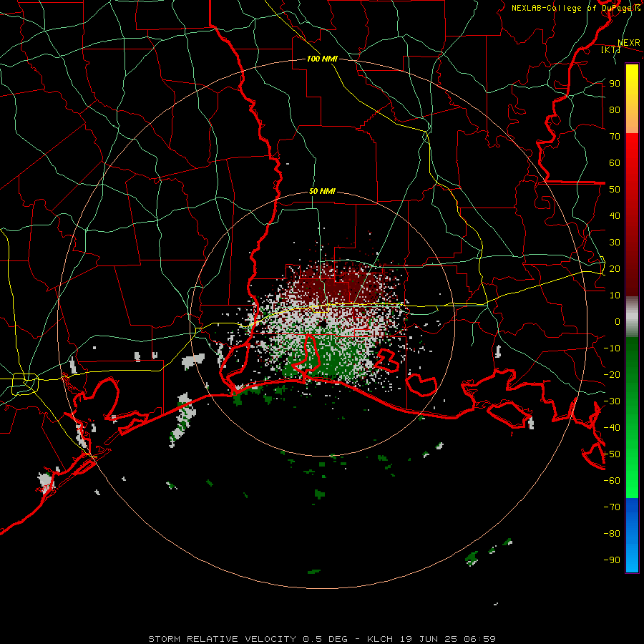644x644 pixels.
Task: Click the 100 NMI range ring label
Action: point(322,59)
